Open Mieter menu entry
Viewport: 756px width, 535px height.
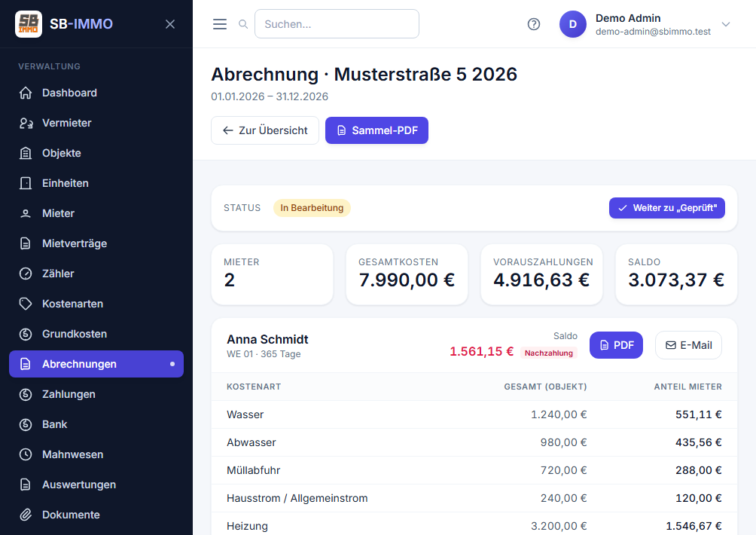point(96,213)
